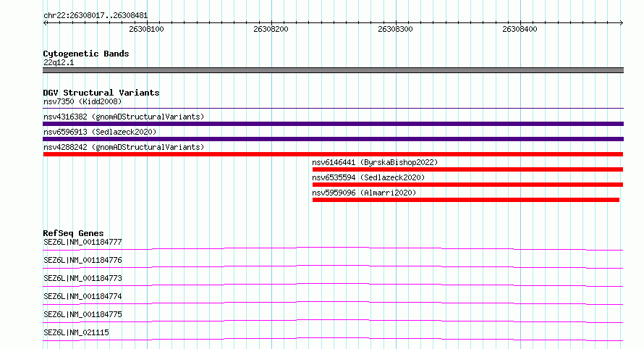Click the magenta NM_001184776 gene line

tap(333, 266)
